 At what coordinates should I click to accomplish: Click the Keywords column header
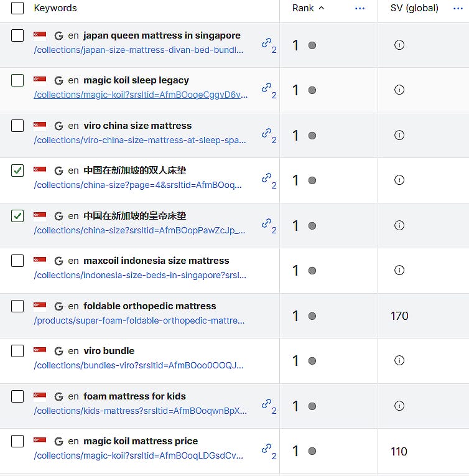point(55,8)
